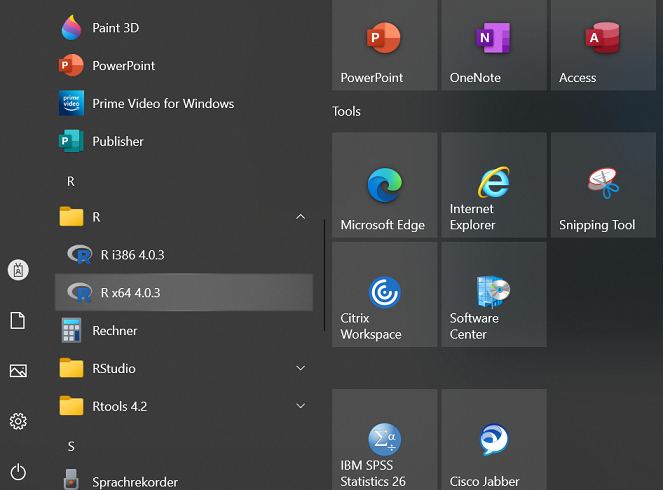Open Settings gear in the left rail
The width and height of the screenshot is (663, 490).
(18, 421)
